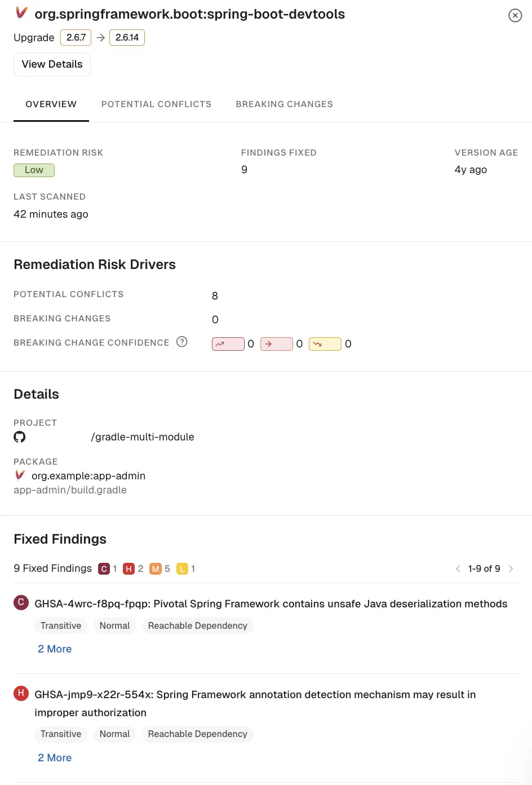
Task: Click the rising-trend confidence indicator
Action: click(228, 344)
